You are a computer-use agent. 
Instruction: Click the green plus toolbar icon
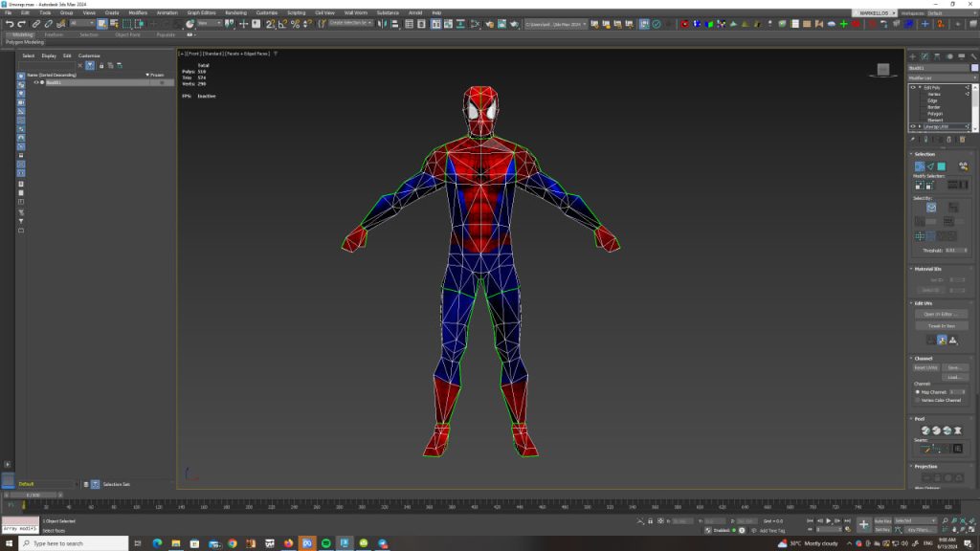pos(843,24)
